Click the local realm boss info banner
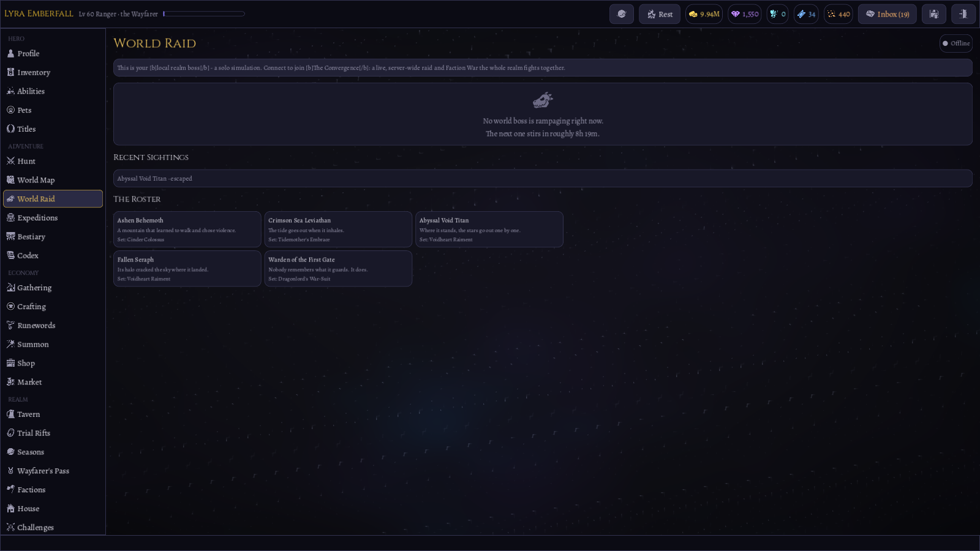Image resolution: width=980 pixels, height=551 pixels. pos(543,68)
